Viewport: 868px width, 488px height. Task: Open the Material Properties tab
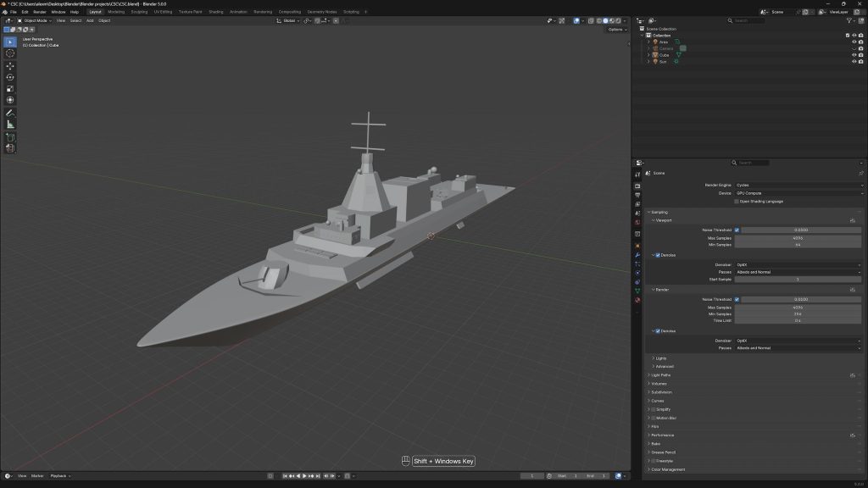637,299
